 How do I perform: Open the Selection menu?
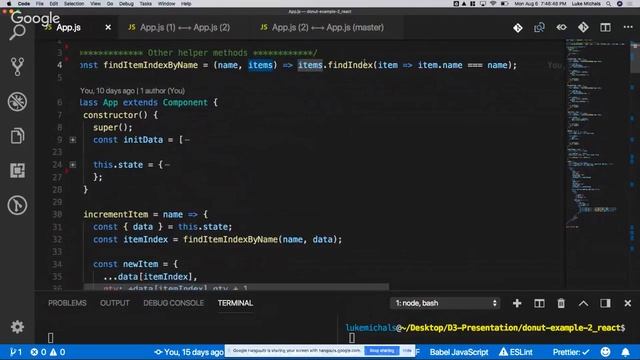[74, 4]
